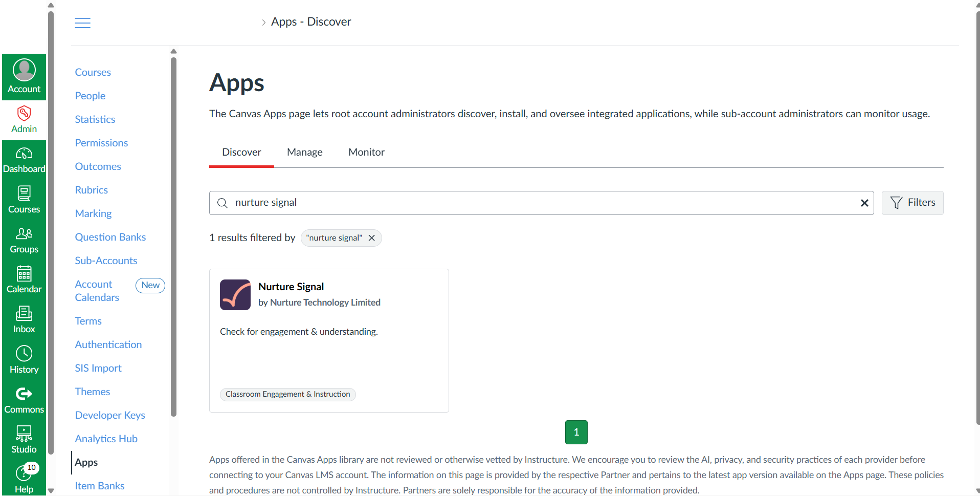Open Rubrics in account menu
Screen dimensions: 980x496
(x=92, y=190)
